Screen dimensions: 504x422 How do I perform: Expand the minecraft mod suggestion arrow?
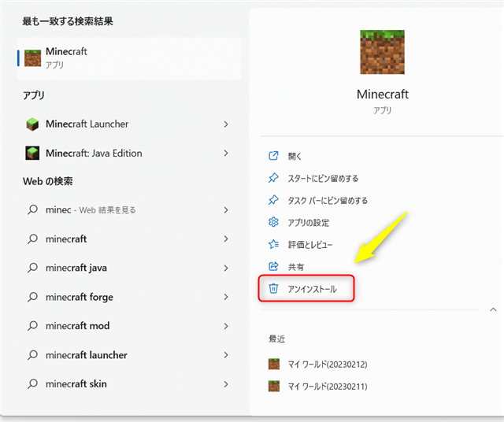tap(226, 326)
